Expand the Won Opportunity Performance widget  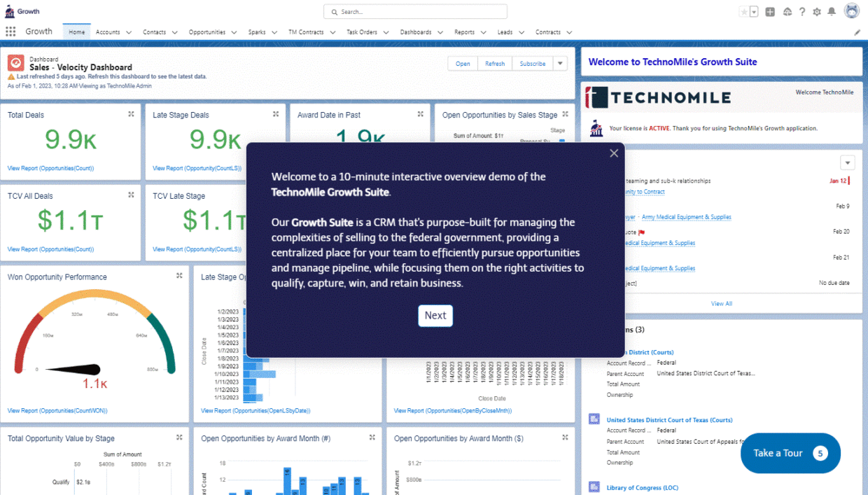tap(179, 276)
